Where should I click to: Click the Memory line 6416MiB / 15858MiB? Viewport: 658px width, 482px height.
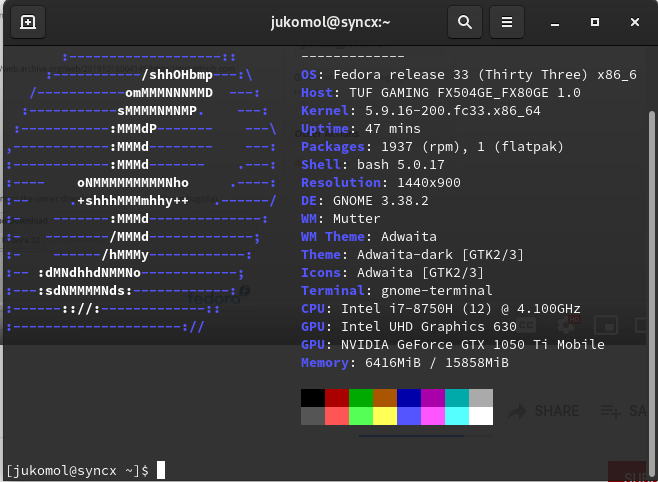[x=405, y=363]
